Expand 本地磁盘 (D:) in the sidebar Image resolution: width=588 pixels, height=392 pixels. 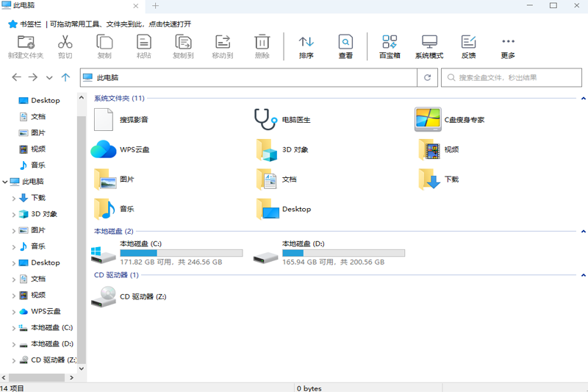[x=13, y=344]
